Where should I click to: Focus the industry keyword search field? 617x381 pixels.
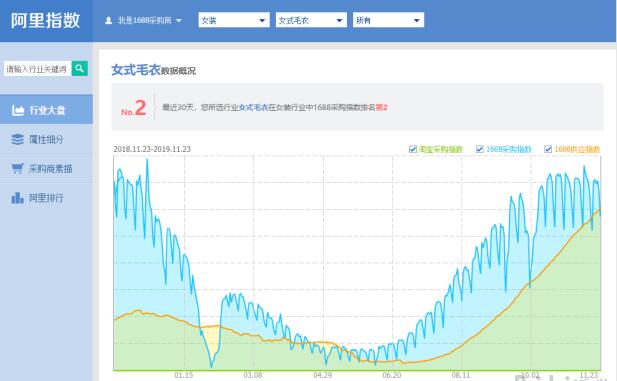(37, 69)
